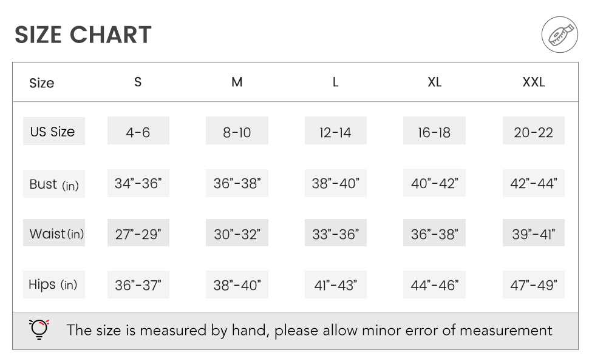Click the SIZE CHART heading
Viewport: 589px width, 364px height.
tap(83, 35)
